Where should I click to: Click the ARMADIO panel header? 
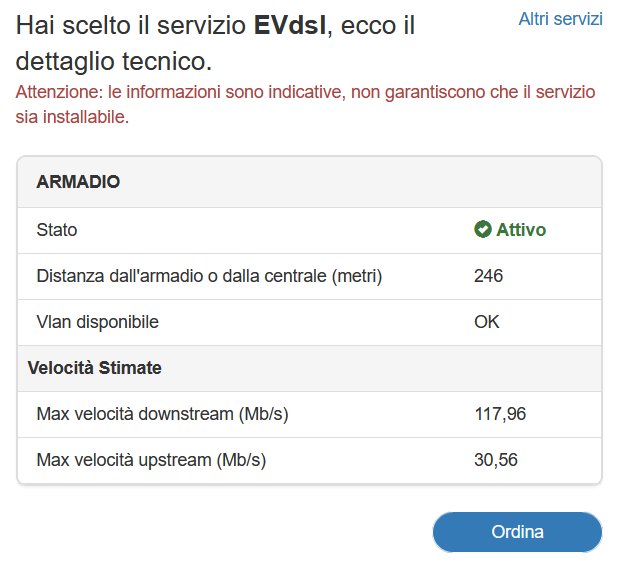click(x=79, y=182)
